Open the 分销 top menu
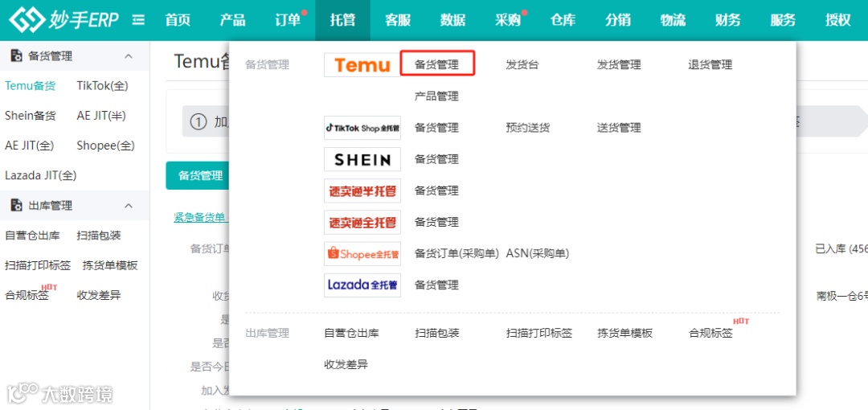 (x=618, y=21)
